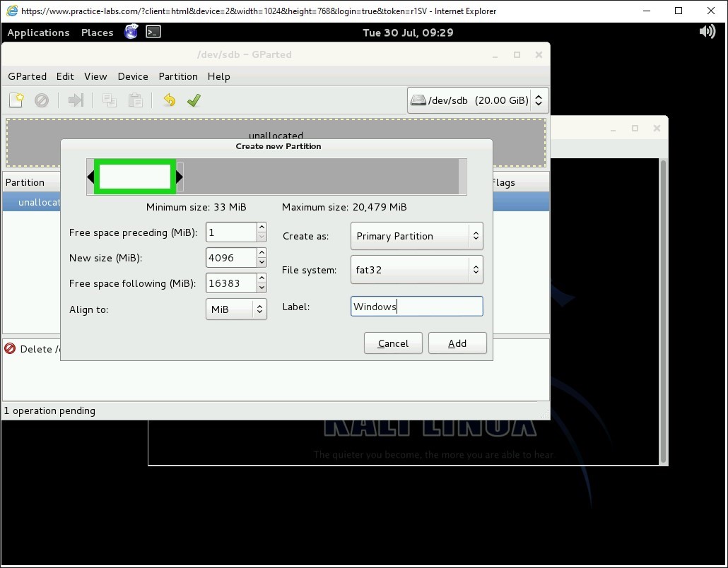Apply all operations with green checkmark
Screen dimensions: 728x568
pyautogui.click(x=194, y=100)
